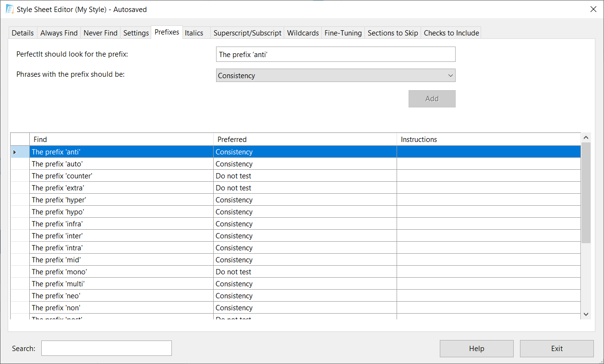
Task: Switch to the Details tab
Action: pos(23,33)
